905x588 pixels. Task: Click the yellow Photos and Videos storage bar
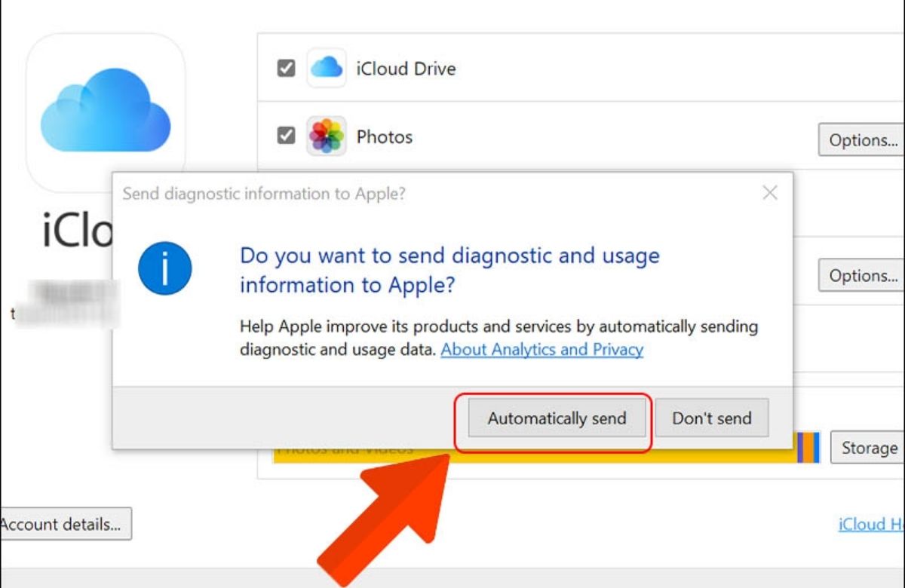pos(534,449)
